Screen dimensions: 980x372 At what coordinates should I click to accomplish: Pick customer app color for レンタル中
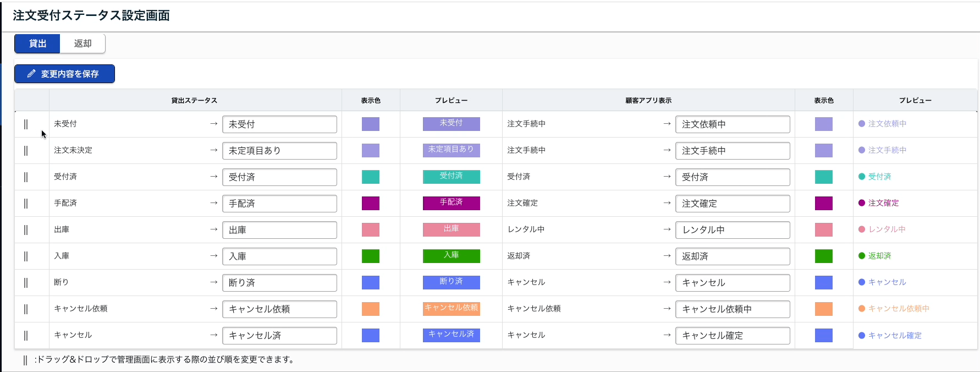823,230
